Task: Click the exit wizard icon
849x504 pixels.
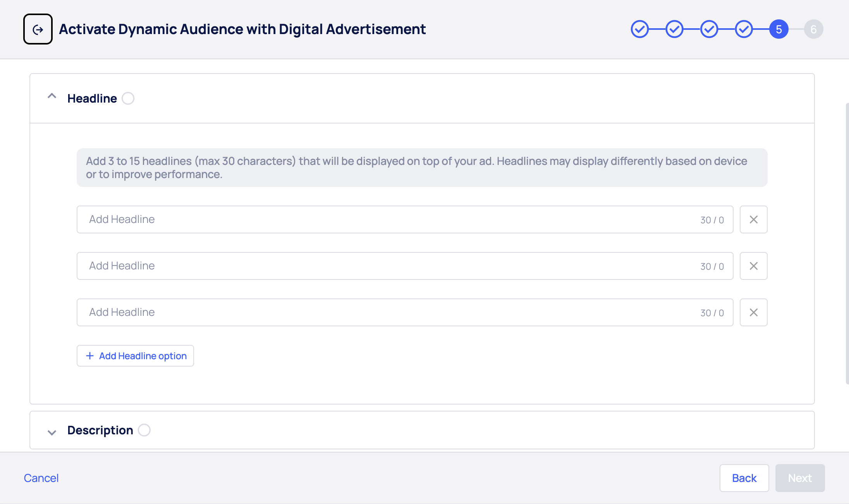Action: pyautogui.click(x=38, y=29)
